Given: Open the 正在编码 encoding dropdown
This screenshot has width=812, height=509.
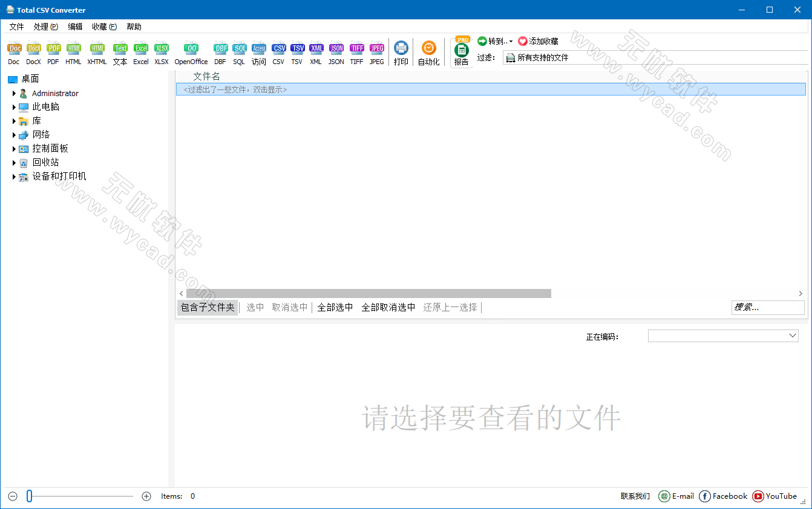Looking at the screenshot, I should 793,336.
